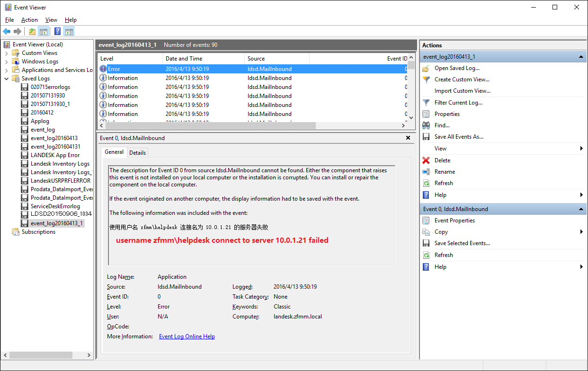Close the event preview pane
Screen dimensions: 588x371
pos(408,138)
